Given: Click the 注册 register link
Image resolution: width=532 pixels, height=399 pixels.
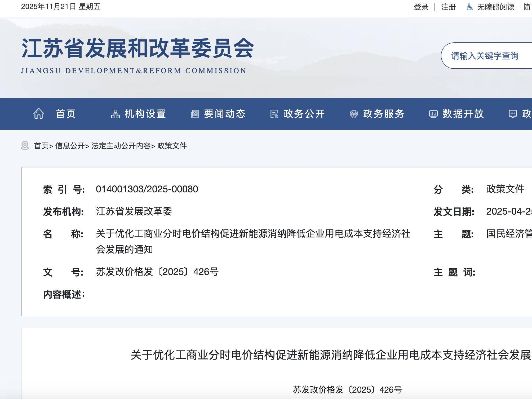Looking at the screenshot, I should [x=448, y=7].
